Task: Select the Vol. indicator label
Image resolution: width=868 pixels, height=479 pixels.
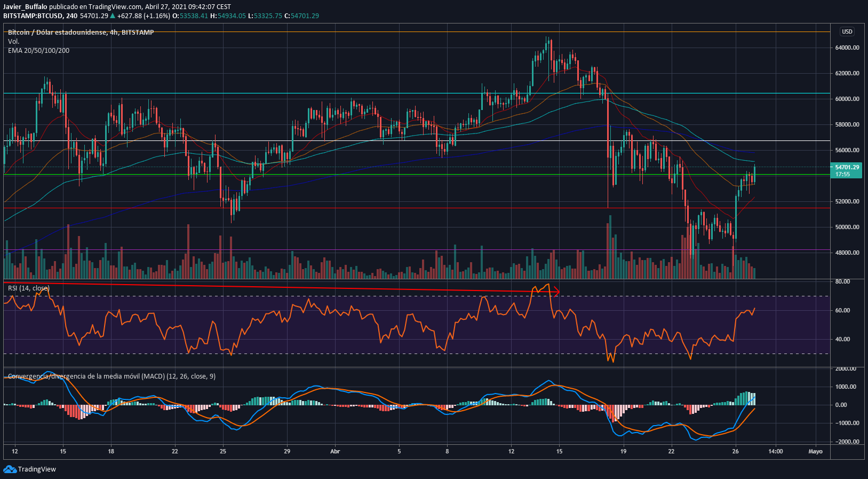Action: [13, 42]
